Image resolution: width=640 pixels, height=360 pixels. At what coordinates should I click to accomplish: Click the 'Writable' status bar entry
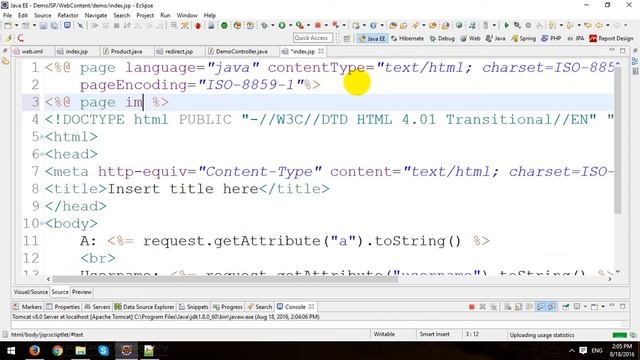(384, 334)
